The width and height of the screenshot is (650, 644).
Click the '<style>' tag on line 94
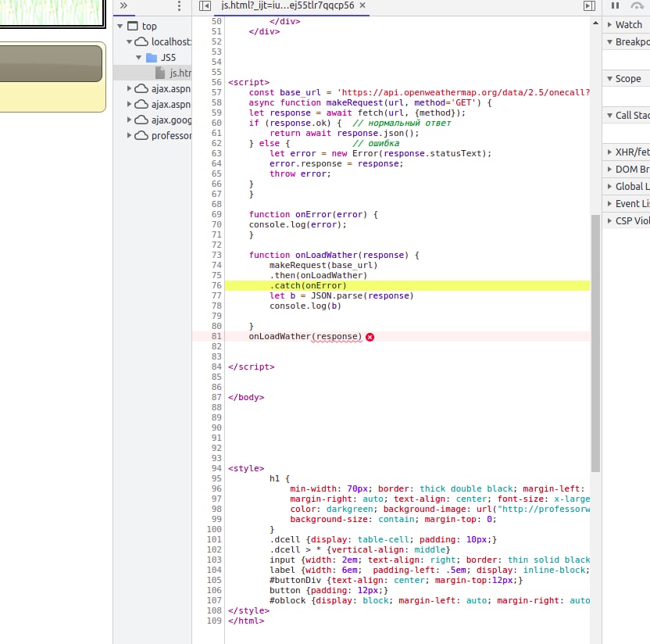coord(246,469)
